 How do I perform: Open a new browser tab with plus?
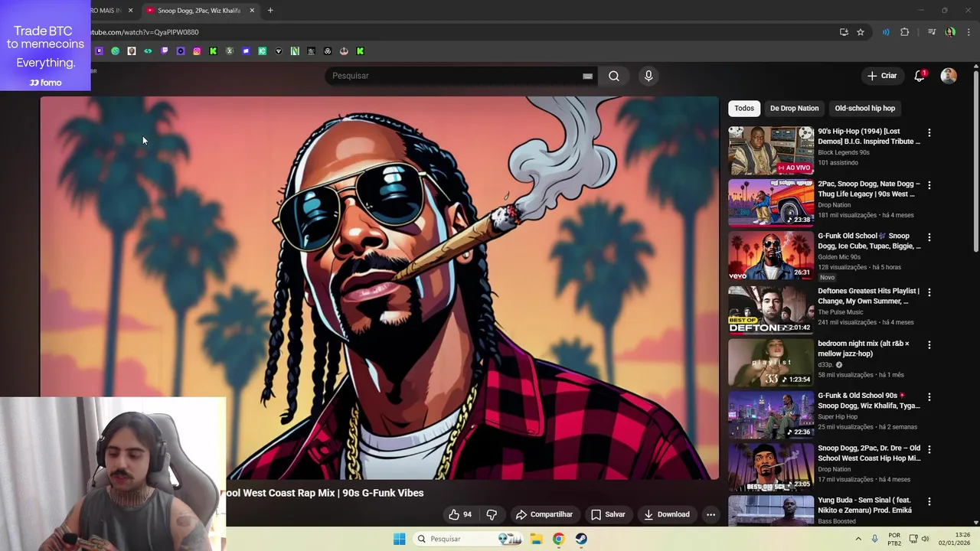tap(270, 11)
